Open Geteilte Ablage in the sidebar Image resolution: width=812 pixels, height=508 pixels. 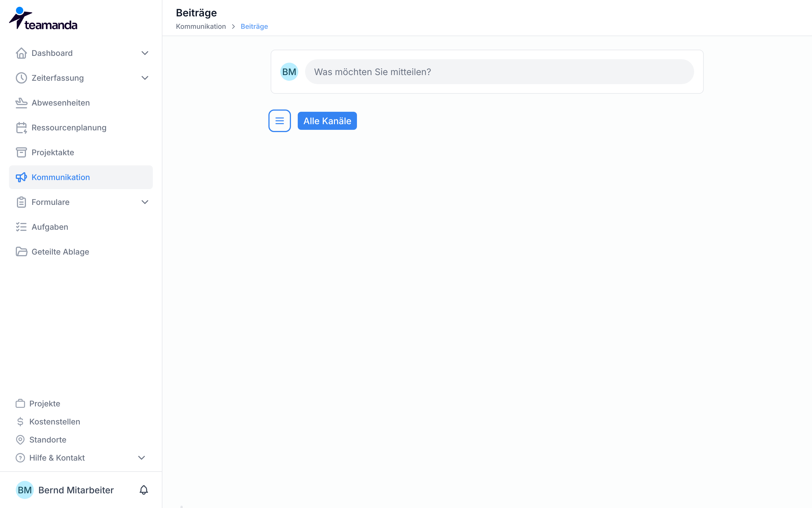click(x=81, y=252)
